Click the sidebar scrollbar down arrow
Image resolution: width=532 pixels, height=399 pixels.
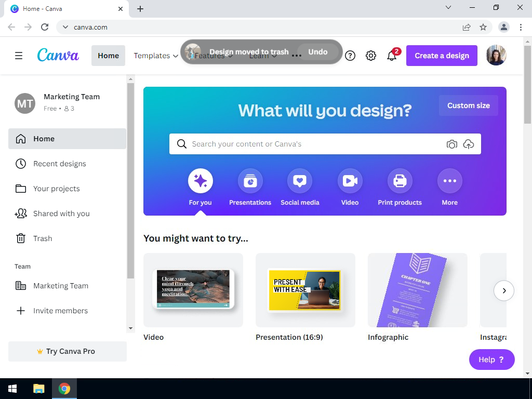(130, 328)
